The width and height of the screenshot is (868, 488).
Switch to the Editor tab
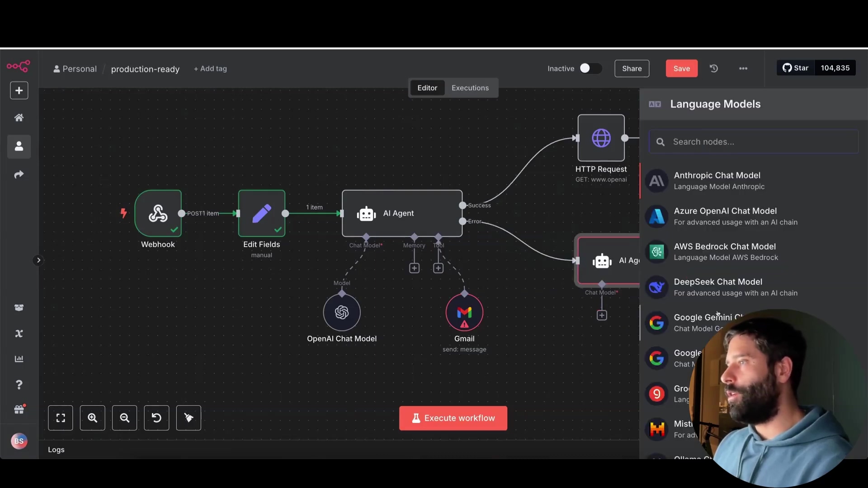[427, 88]
